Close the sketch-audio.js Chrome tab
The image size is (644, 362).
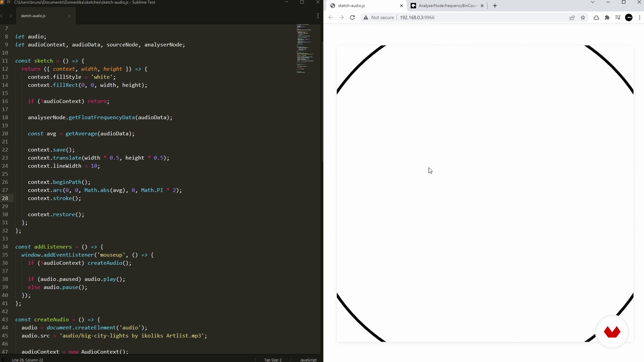tap(401, 6)
